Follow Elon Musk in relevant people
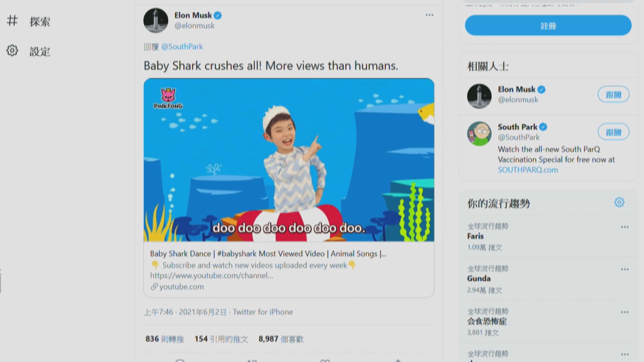Image resolution: width=644 pixels, height=362 pixels. pos(613,95)
